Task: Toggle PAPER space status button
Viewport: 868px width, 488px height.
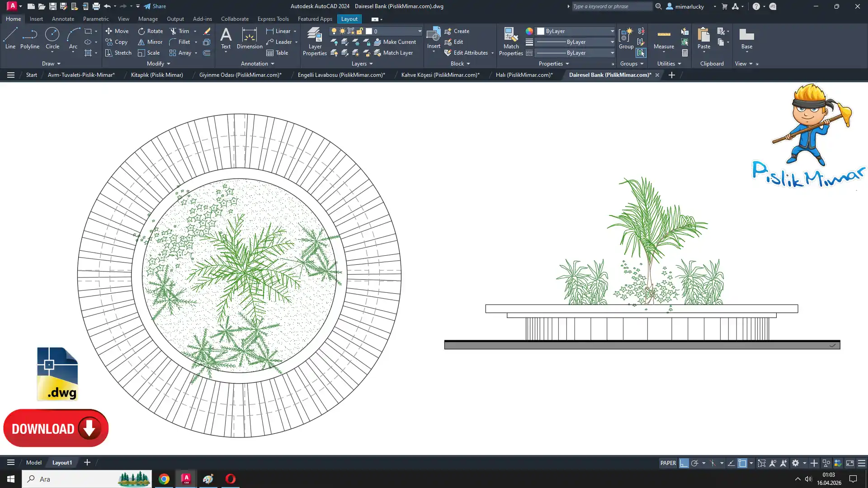Action: pos(668,463)
